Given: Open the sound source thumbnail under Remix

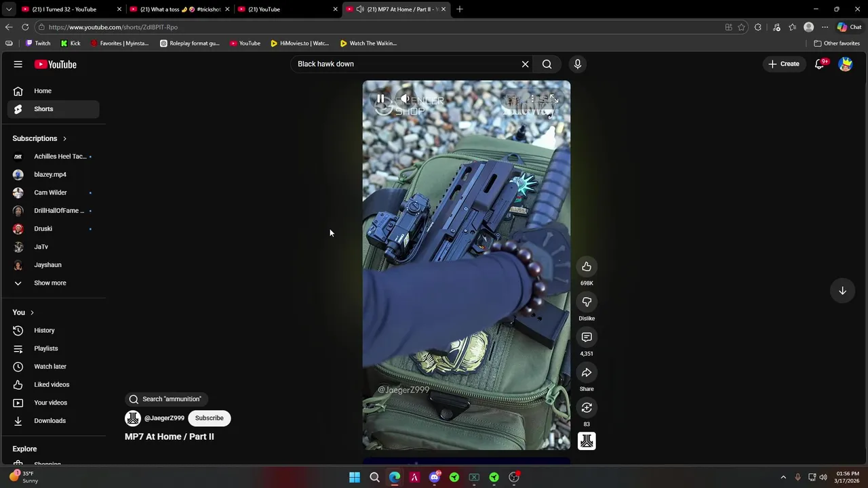Looking at the screenshot, I should [587, 441].
